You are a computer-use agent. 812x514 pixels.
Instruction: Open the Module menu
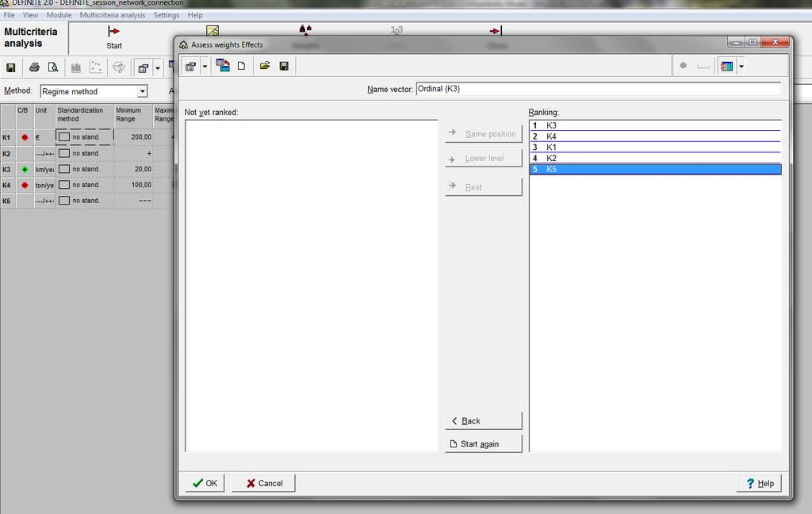[59, 15]
